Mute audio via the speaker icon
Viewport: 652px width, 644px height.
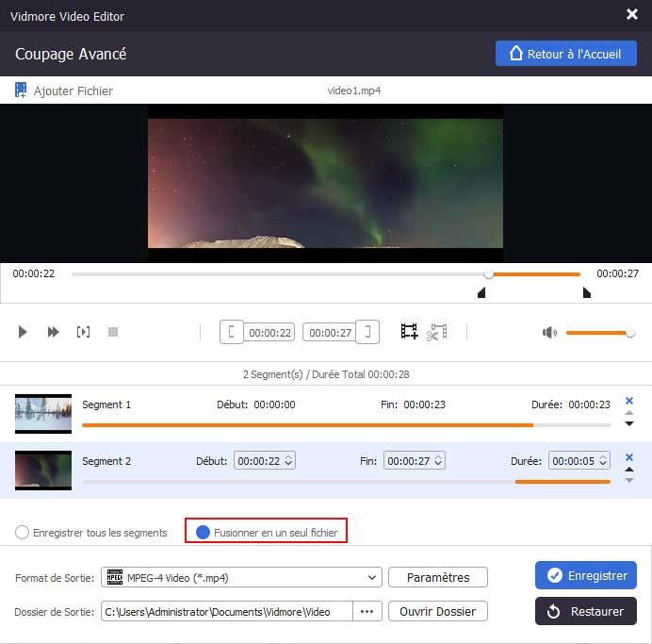pos(549,332)
